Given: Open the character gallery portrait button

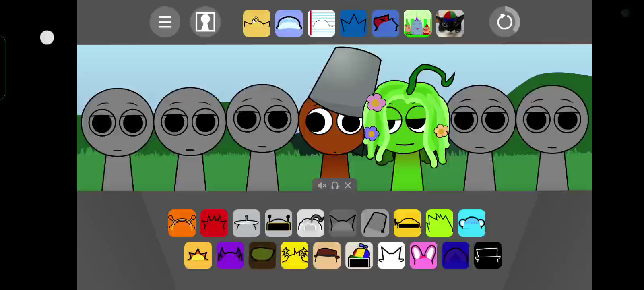Looking at the screenshot, I should click(x=205, y=22).
